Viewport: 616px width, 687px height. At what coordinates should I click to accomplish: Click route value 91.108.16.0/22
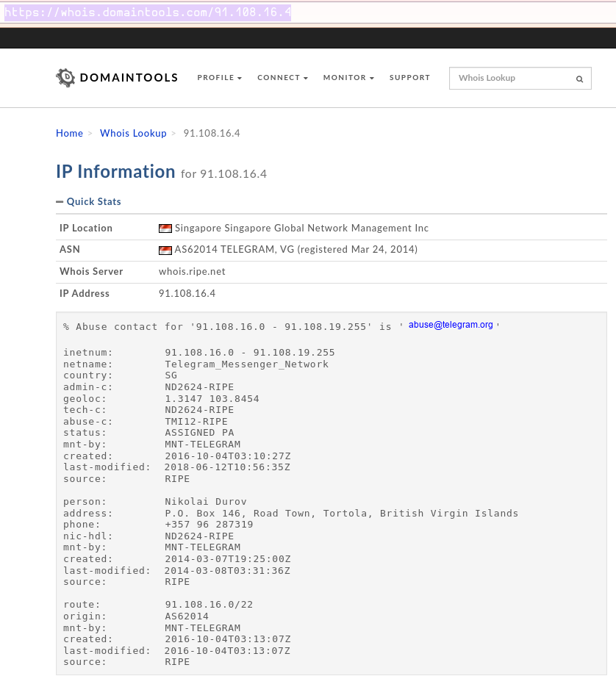click(x=209, y=605)
